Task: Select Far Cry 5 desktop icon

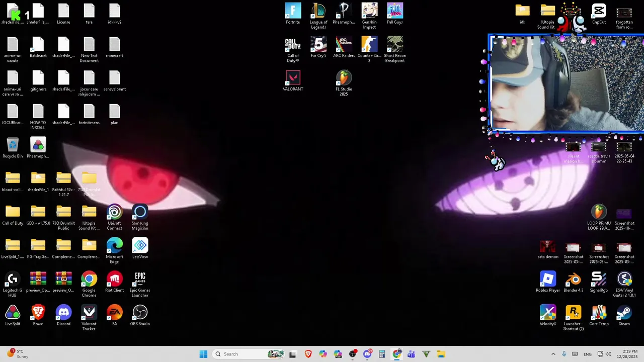Action: (x=318, y=47)
